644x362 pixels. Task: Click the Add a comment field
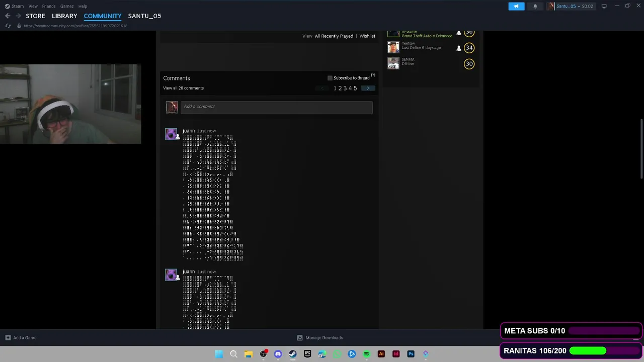pyautogui.click(x=277, y=107)
